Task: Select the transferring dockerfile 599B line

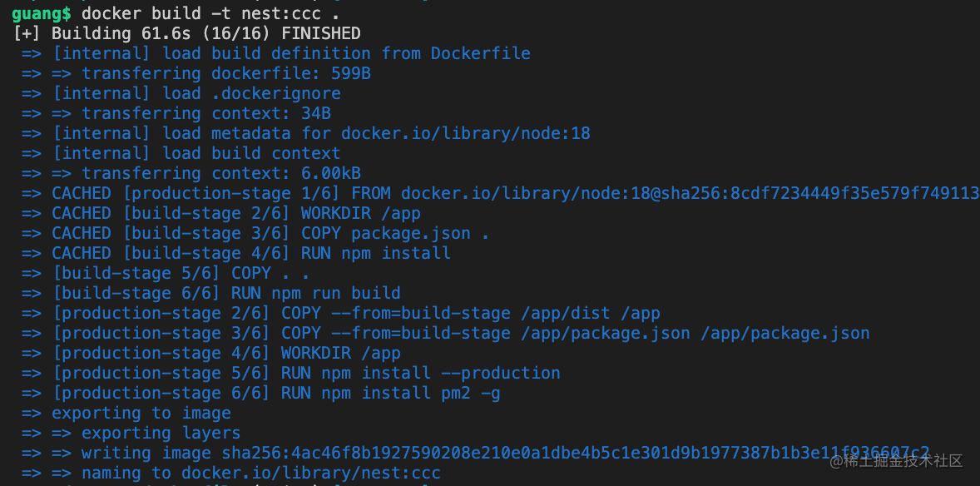Action: pyautogui.click(x=196, y=73)
